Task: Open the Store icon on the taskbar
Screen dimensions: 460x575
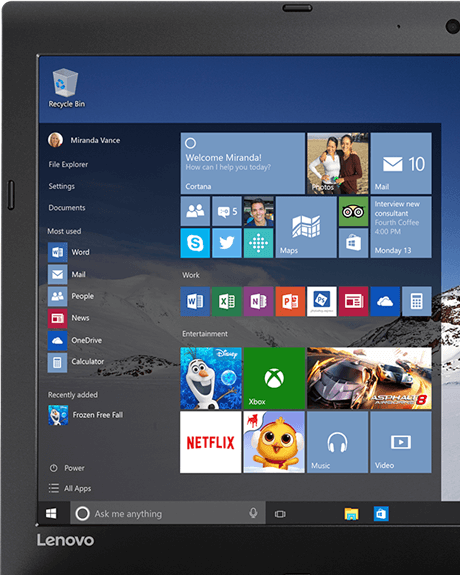Action: pyautogui.click(x=381, y=514)
